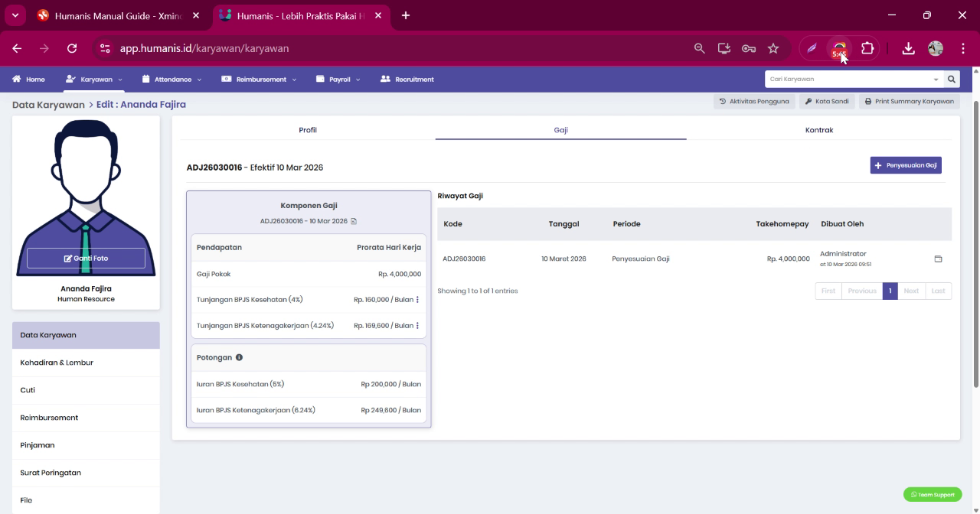The height and width of the screenshot is (514, 980).
Task: Click the browser reload icon
Action: (x=72, y=48)
